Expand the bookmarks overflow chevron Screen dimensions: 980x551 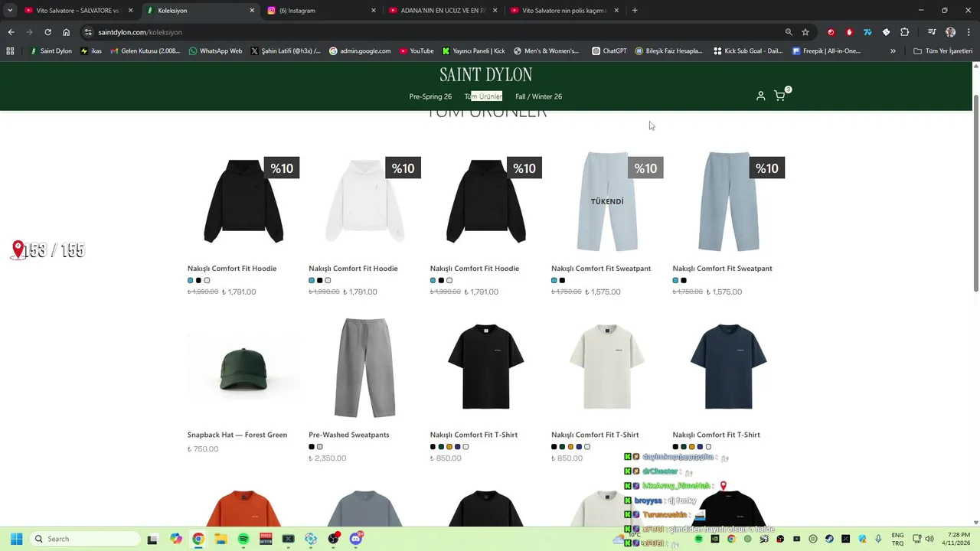coord(893,51)
